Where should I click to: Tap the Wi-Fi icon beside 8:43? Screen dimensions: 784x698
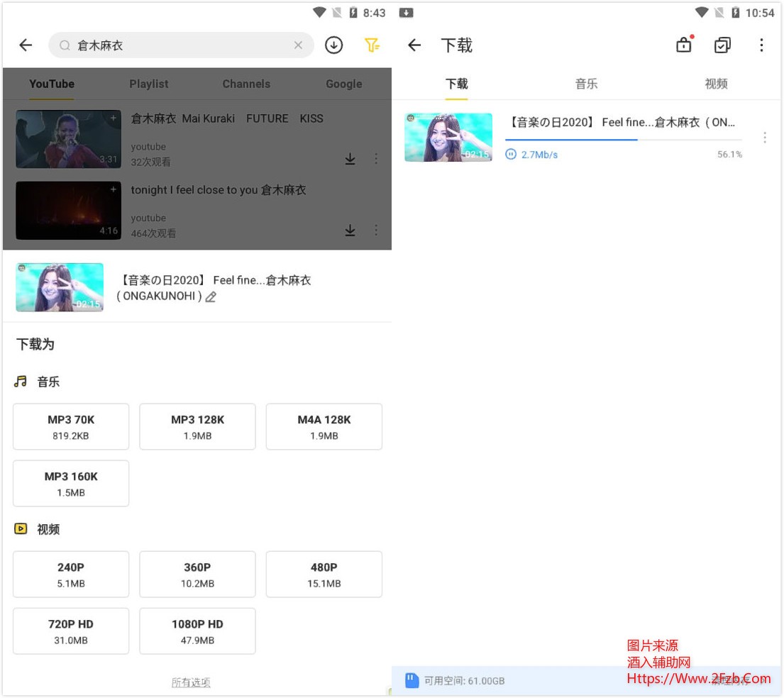click(319, 13)
